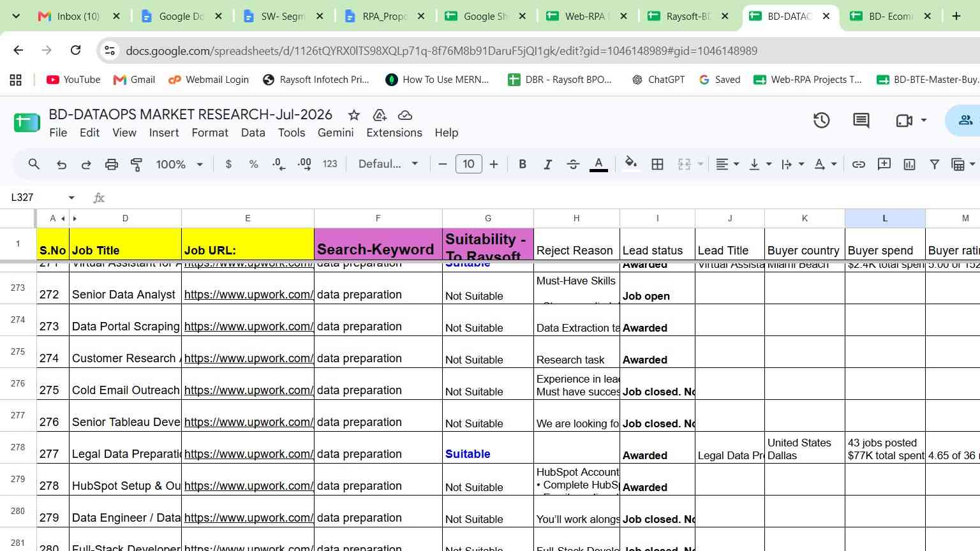
Task: Click the font size input box
Action: coord(468,165)
